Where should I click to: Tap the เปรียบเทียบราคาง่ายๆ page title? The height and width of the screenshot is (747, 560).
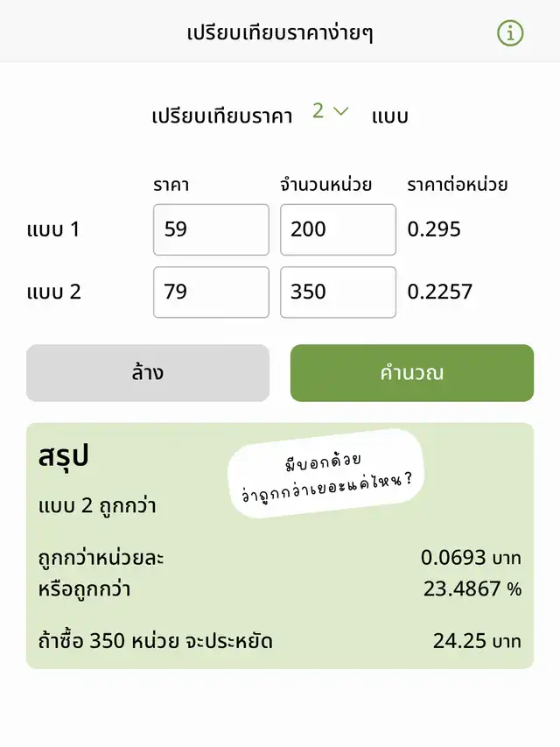(x=280, y=33)
